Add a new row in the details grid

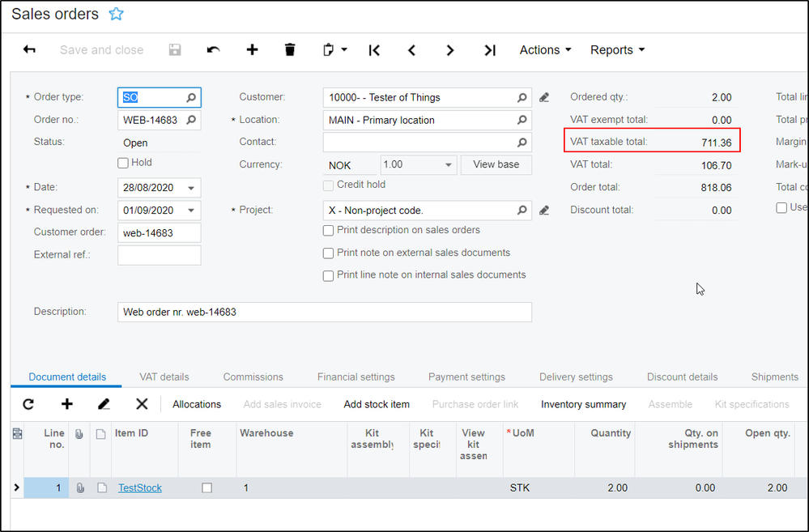tap(67, 404)
